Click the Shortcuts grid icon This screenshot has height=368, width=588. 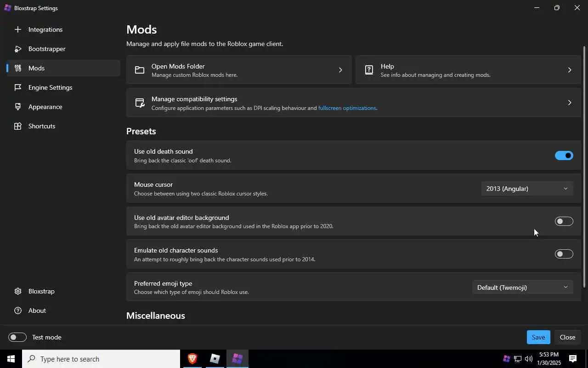[x=18, y=126]
